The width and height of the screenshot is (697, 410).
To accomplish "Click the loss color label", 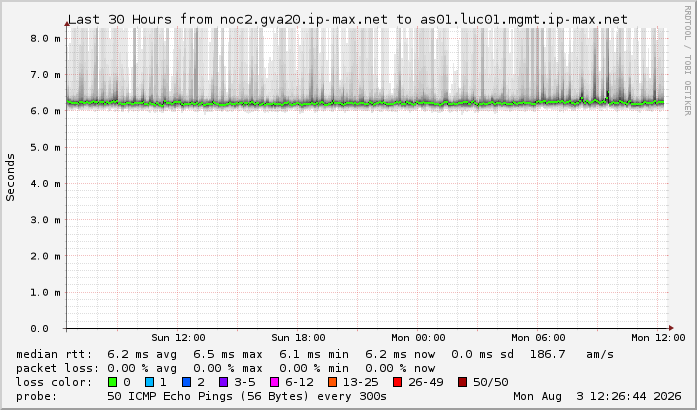I will tap(54, 382).
